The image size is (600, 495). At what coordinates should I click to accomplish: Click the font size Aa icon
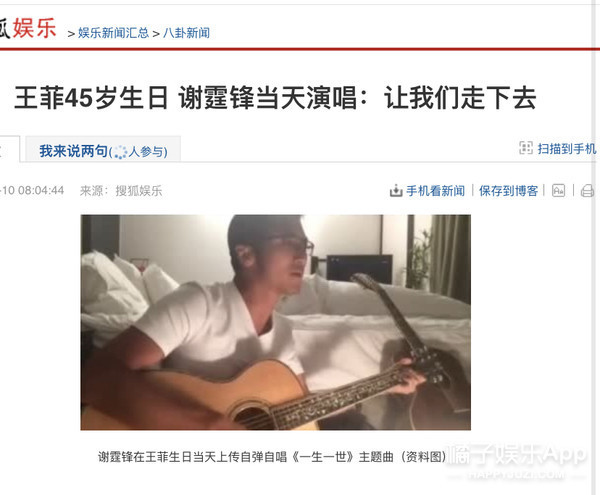coord(558,190)
